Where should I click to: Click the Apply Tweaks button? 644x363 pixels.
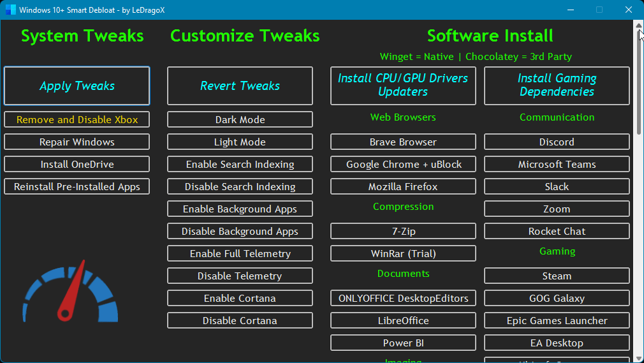(77, 86)
